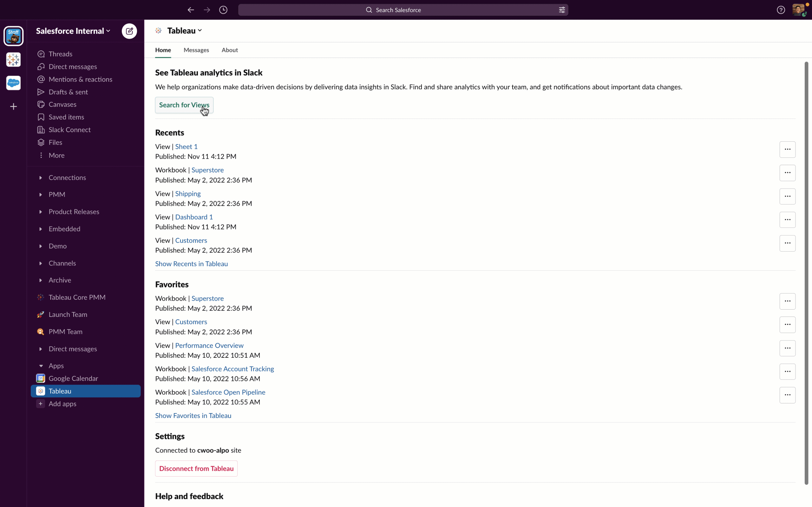Open the Superstore workbook link
This screenshot has height=507, width=812.
[x=207, y=170]
